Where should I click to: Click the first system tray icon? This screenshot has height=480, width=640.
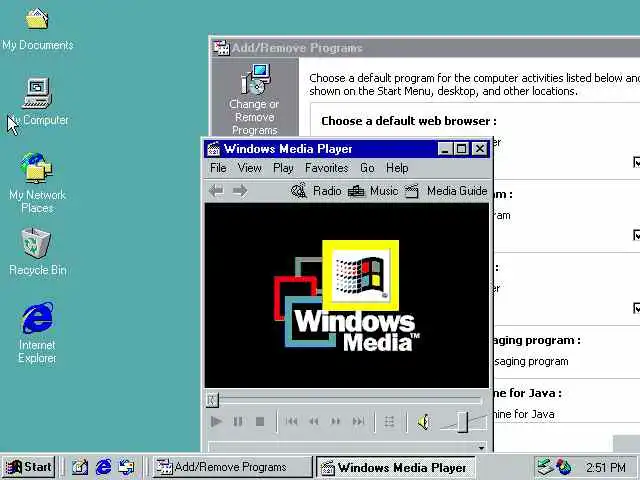tap(544, 467)
